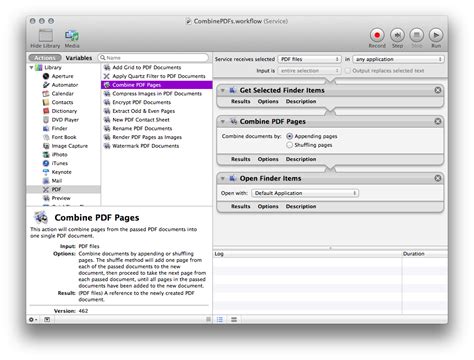Open the any application dropdown

398,59
